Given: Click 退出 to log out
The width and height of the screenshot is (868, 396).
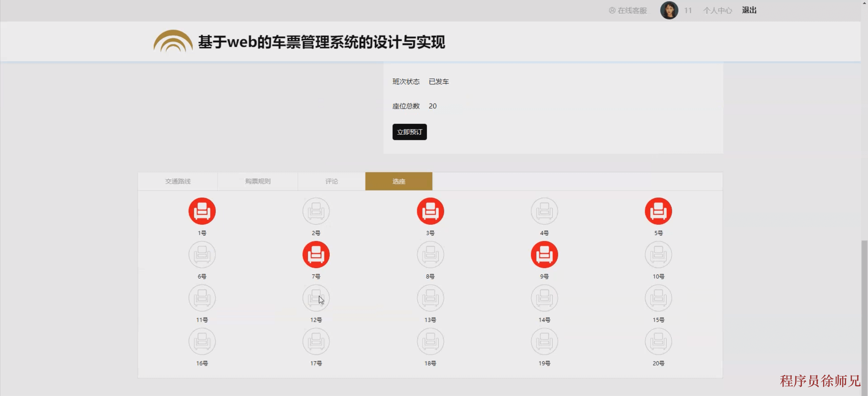Looking at the screenshot, I should (749, 10).
